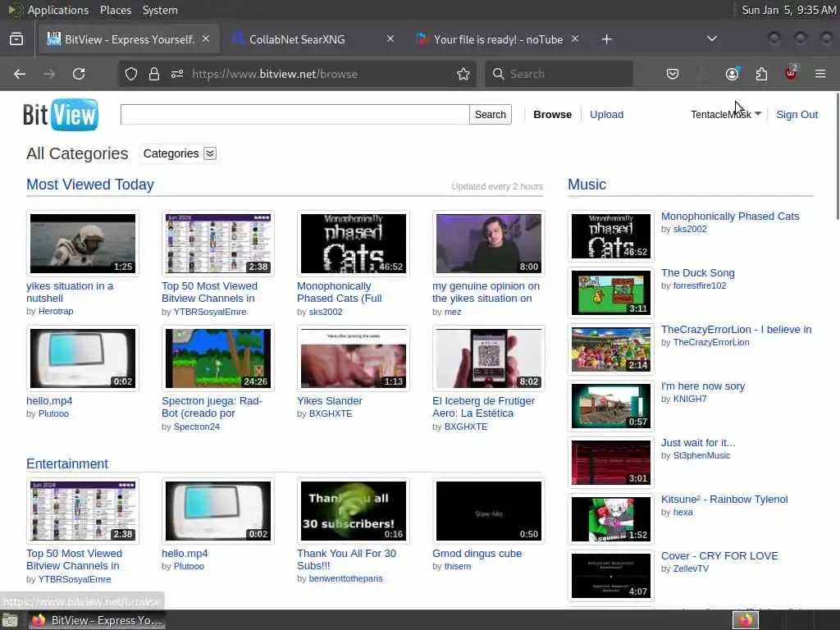
Task: Open Spectron juega Rad-Bot video thumbnail
Action: pyautogui.click(x=218, y=358)
